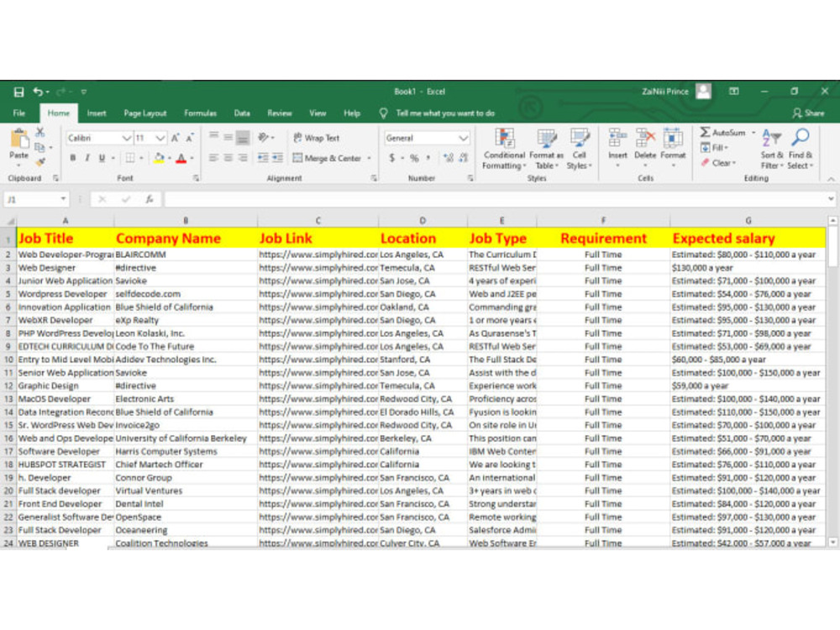This screenshot has height=630, width=840.
Task: Apply Accounting dollar number format
Action: 392,158
